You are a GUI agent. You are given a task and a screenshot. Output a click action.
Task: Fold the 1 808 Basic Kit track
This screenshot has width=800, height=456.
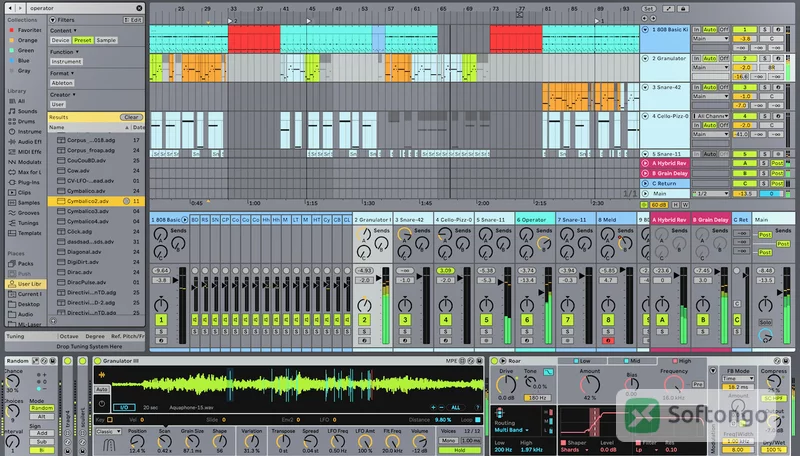[645, 30]
